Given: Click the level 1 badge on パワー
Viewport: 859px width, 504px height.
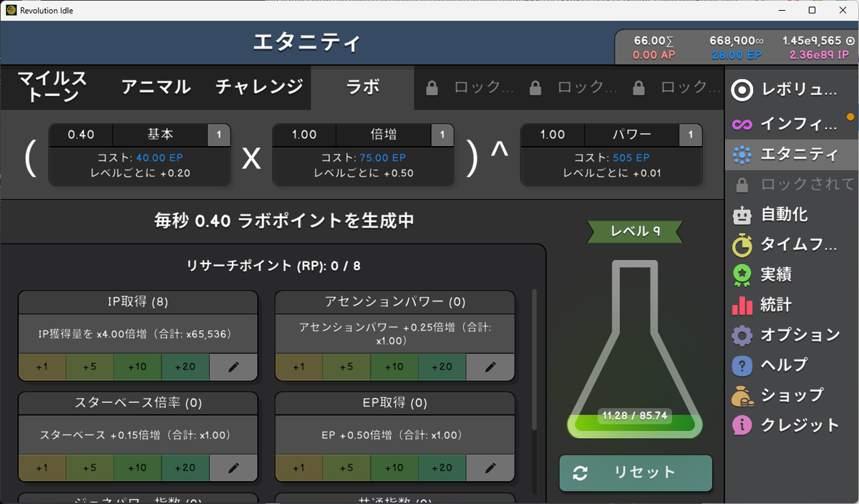Looking at the screenshot, I should [x=691, y=135].
